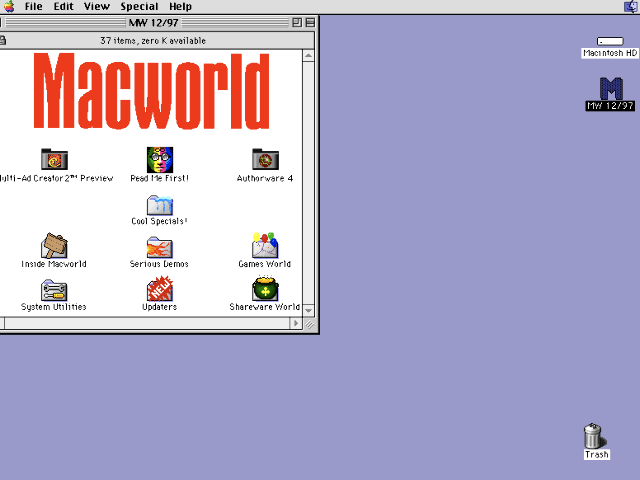Click the '37 items, zero K available' text
Image resolution: width=640 pixels, height=480 pixels.
coord(153,41)
